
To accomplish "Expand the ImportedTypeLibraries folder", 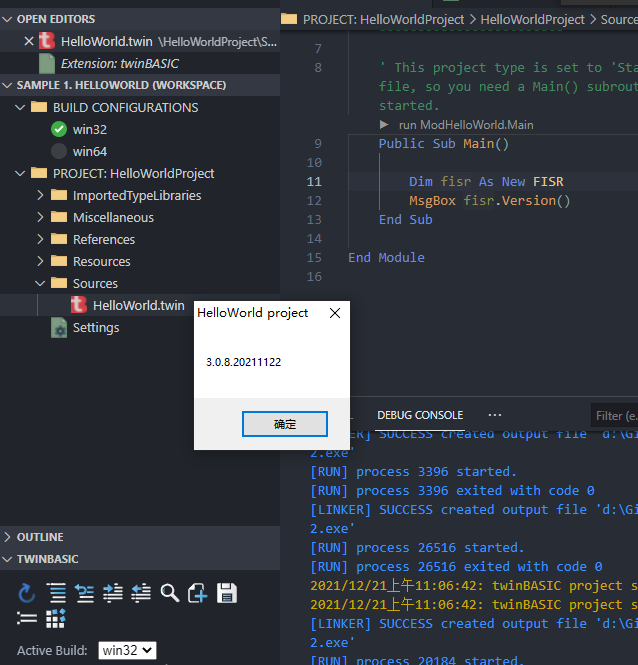I will pos(40,196).
